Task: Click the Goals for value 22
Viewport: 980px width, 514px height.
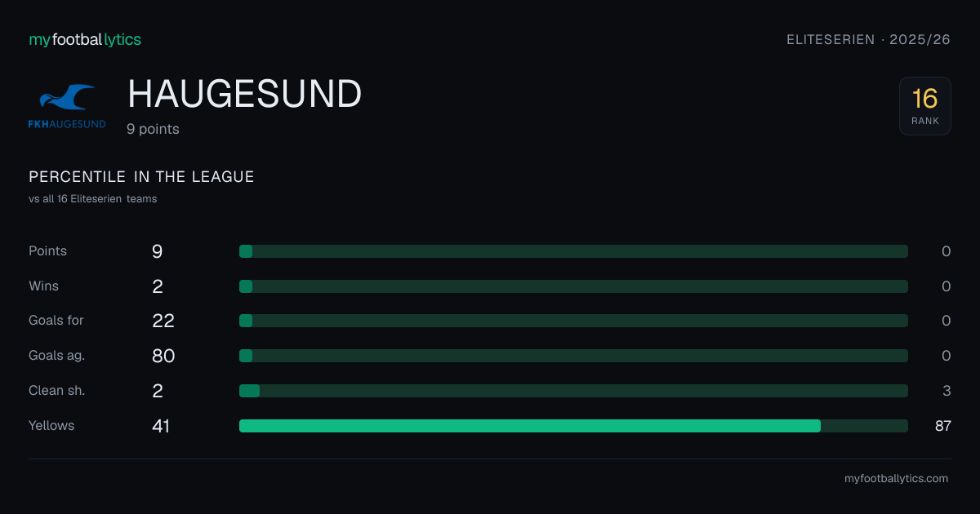Action: (163, 321)
